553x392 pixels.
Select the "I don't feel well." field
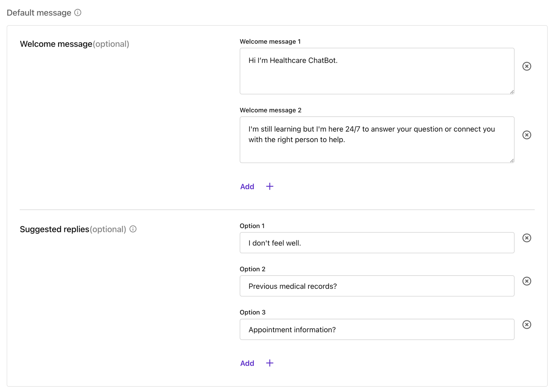point(376,243)
